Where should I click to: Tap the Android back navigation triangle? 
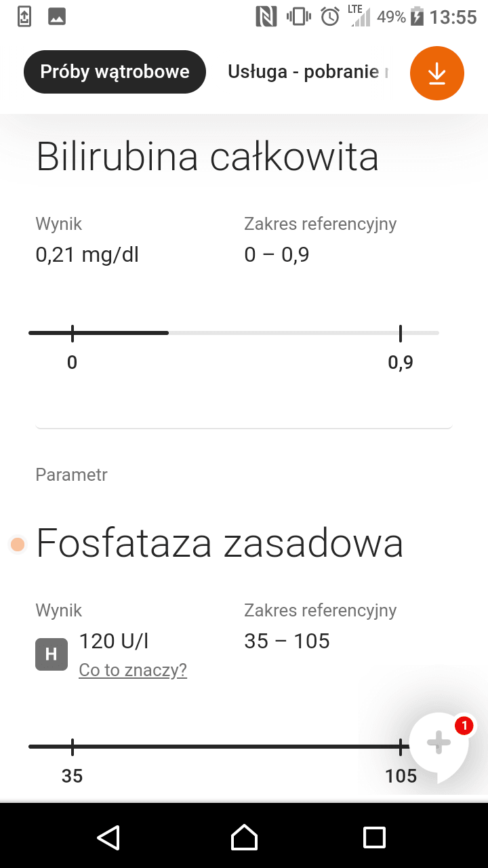point(108,837)
